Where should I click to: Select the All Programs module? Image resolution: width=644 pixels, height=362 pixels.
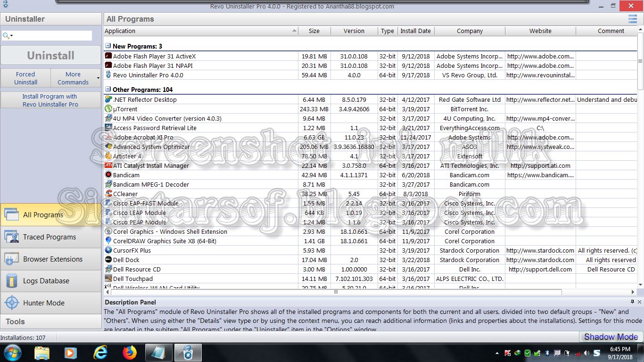tap(51, 214)
